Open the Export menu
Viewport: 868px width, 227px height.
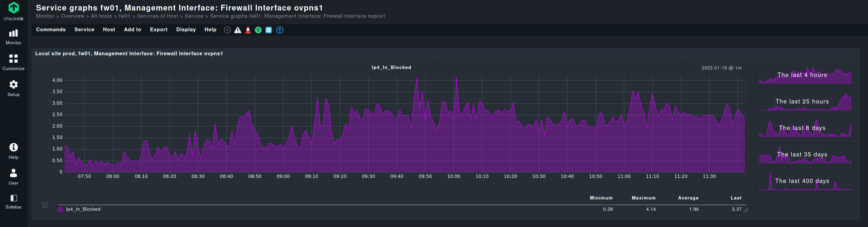coord(159,29)
